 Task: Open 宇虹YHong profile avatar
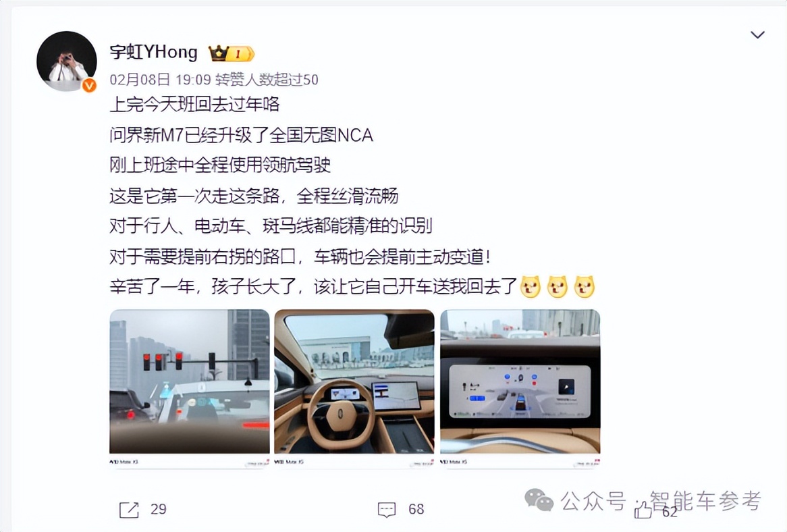67,61
